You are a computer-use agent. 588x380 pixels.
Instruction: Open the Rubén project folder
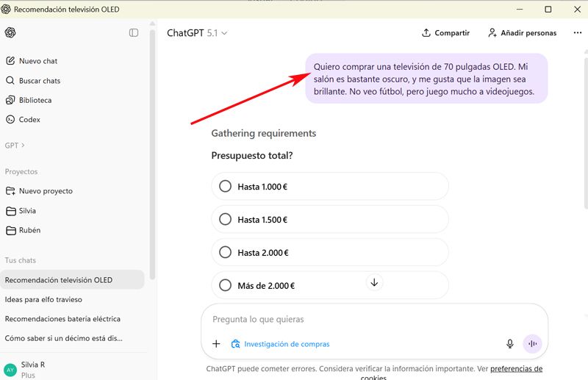[24, 230]
